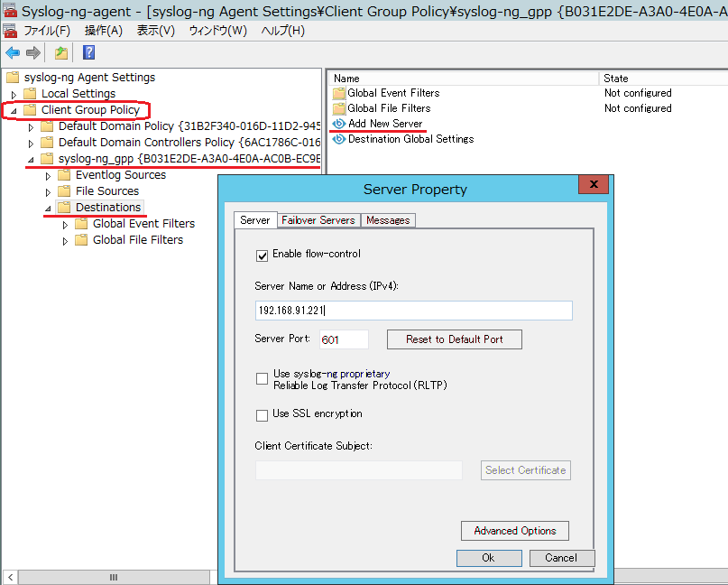Screen dimensions: 728x585
Task: Click the Client Group Policy folder icon
Action: tap(30, 109)
